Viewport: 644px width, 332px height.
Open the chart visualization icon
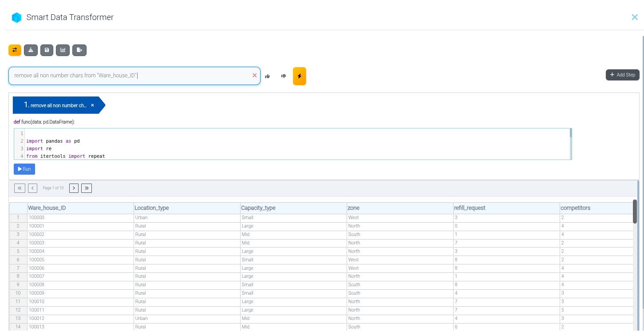(63, 50)
